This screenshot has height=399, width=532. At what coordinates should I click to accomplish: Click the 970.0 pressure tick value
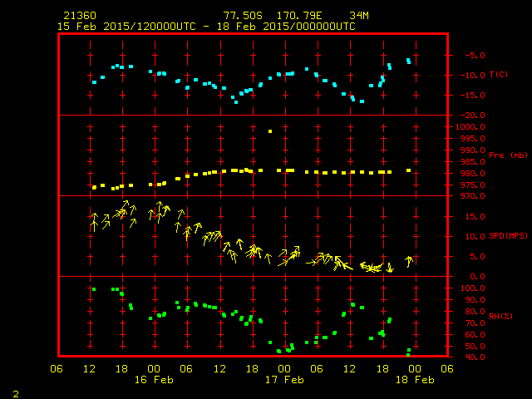pyautogui.click(x=473, y=196)
